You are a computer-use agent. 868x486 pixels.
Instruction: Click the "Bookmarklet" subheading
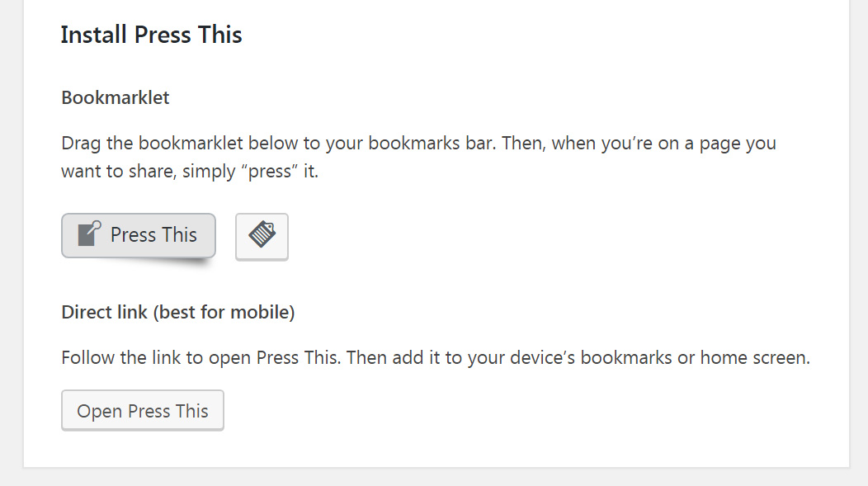click(x=116, y=97)
